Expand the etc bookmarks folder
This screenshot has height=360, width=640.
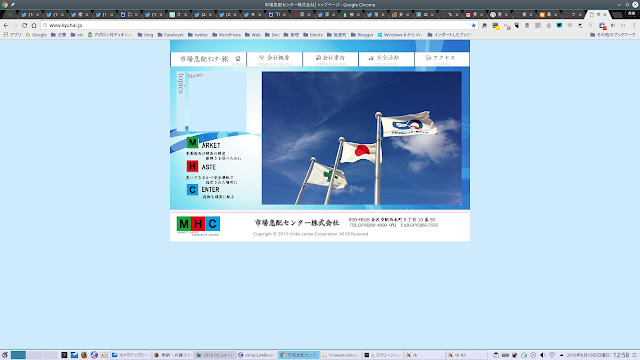pos(77,35)
